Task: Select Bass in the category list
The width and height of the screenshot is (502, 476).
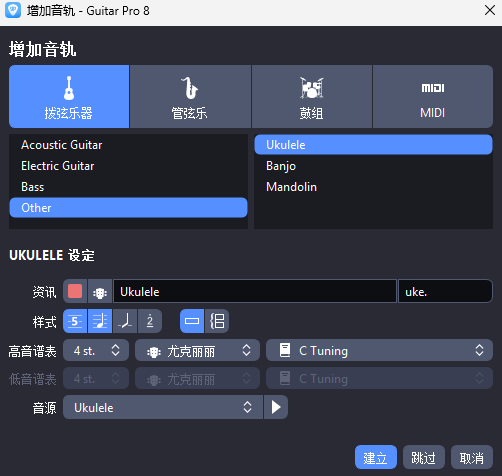Action: (128, 187)
